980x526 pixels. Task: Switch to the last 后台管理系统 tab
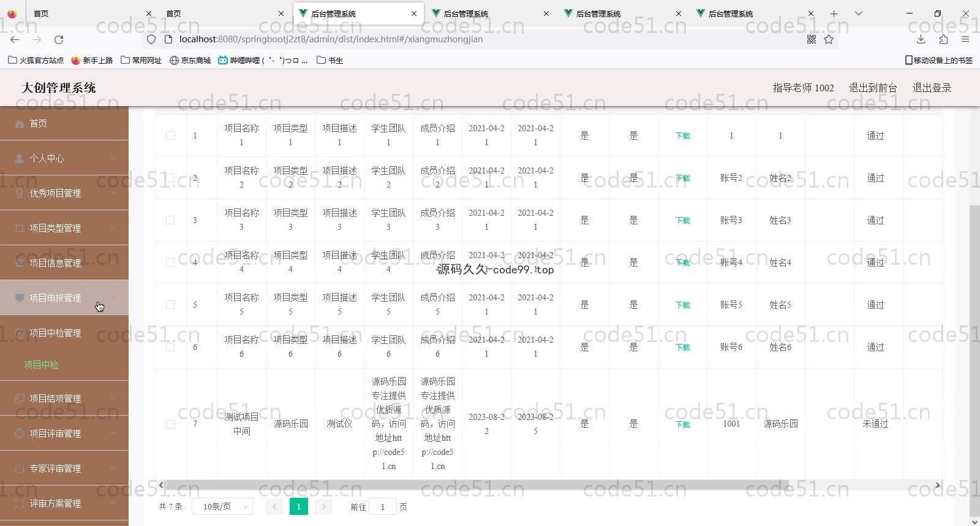pos(755,13)
